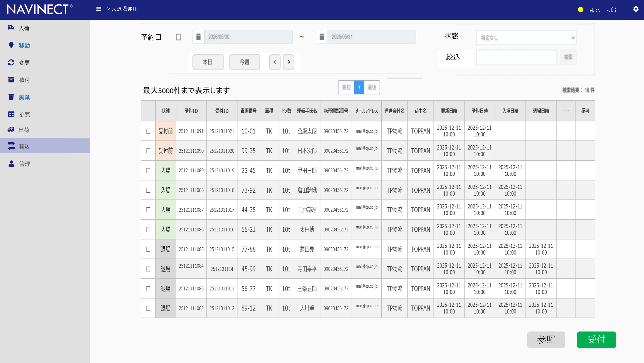Click the 参照 table grid icon
The width and height of the screenshot is (644, 363).
pyautogui.click(x=11, y=114)
